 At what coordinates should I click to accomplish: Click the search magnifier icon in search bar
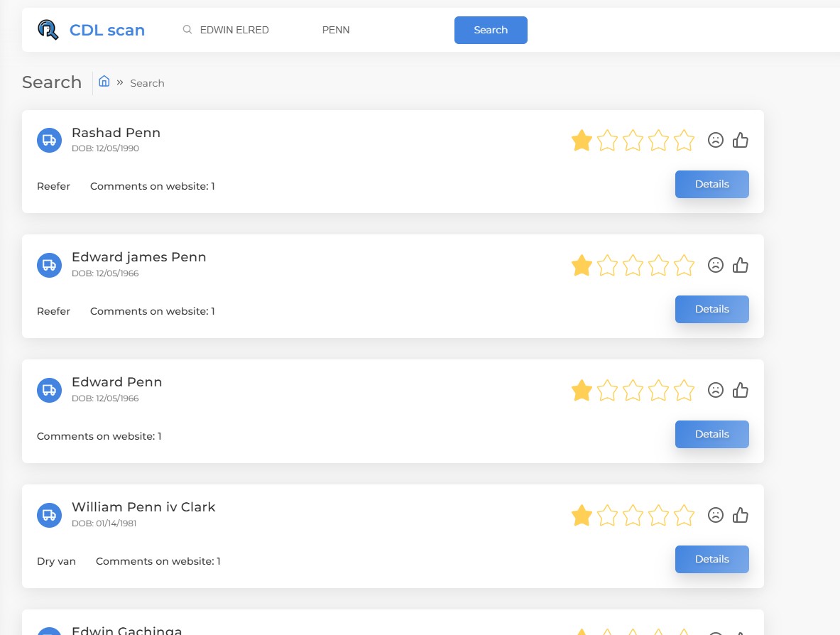187,29
